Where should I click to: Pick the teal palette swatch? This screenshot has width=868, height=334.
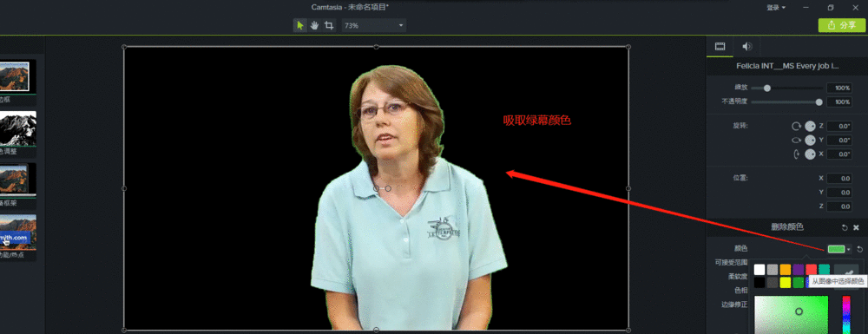825,269
